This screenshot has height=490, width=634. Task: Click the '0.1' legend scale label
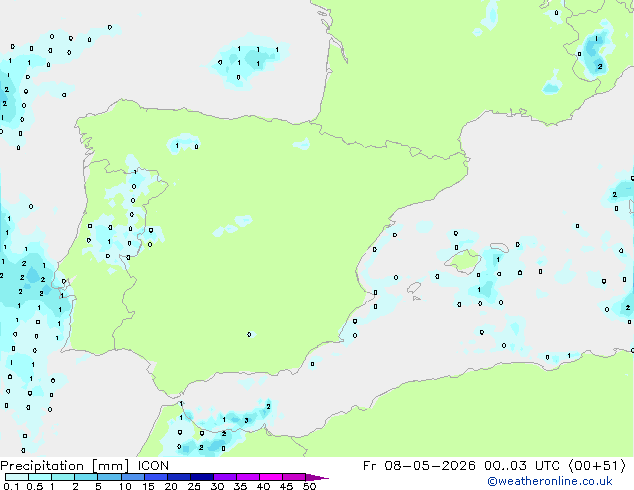pyautogui.click(x=11, y=486)
